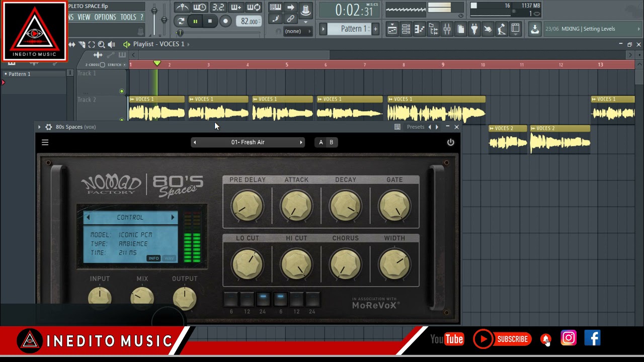Select previous preset before Fresh Air
Screen dimensions: 644x362
point(195,142)
